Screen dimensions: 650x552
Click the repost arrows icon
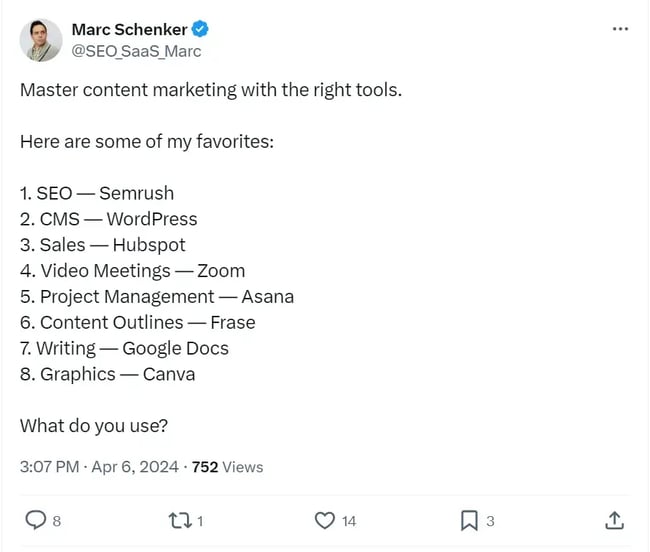pyautogui.click(x=181, y=520)
